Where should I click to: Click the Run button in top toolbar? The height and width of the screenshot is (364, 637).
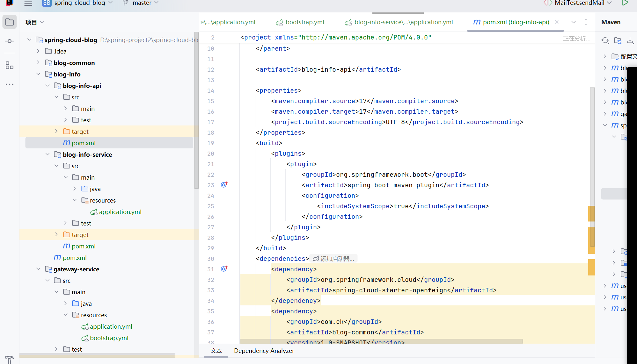click(625, 3)
